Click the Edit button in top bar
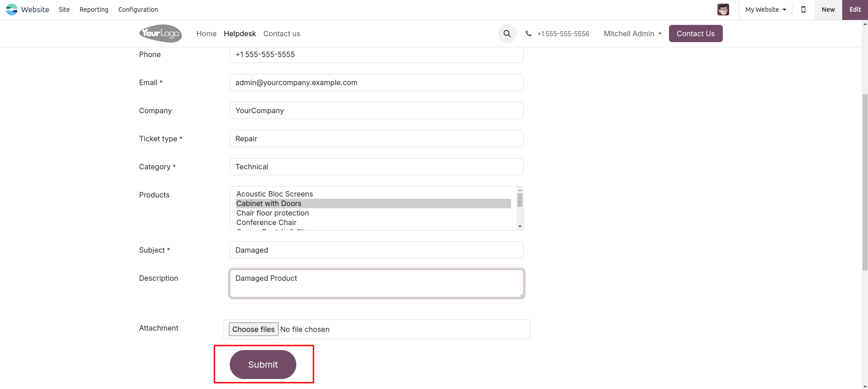The width and height of the screenshot is (868, 389). (854, 10)
